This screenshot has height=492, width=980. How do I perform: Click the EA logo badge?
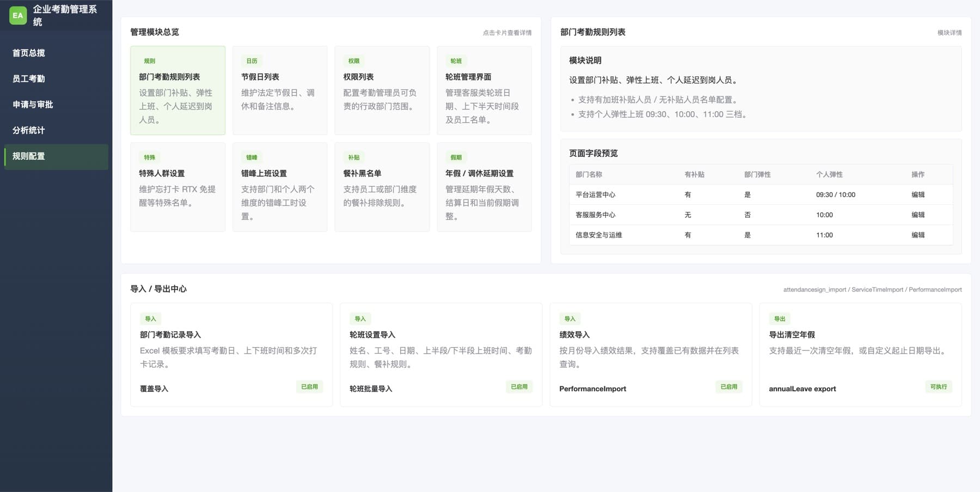18,15
